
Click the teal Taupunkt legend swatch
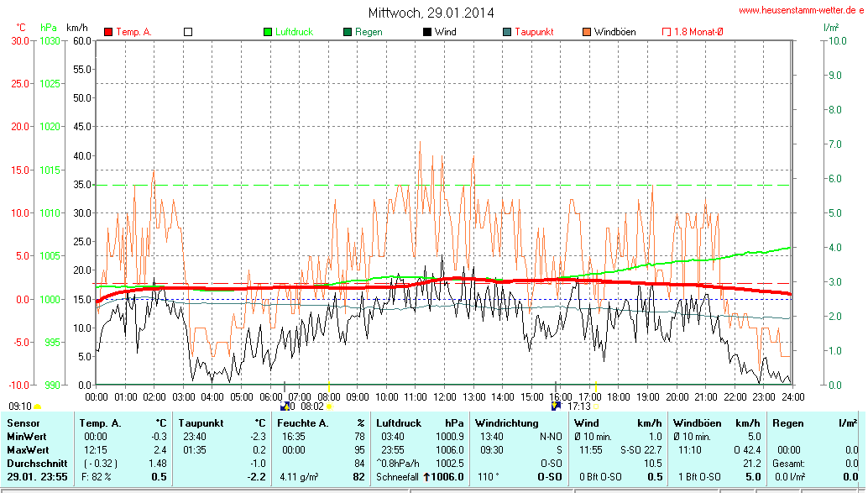[507, 32]
